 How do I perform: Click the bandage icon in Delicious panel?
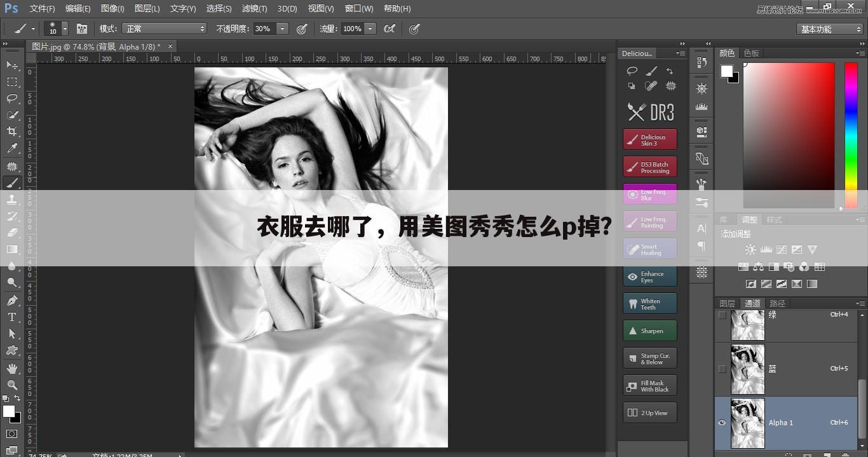click(651, 86)
